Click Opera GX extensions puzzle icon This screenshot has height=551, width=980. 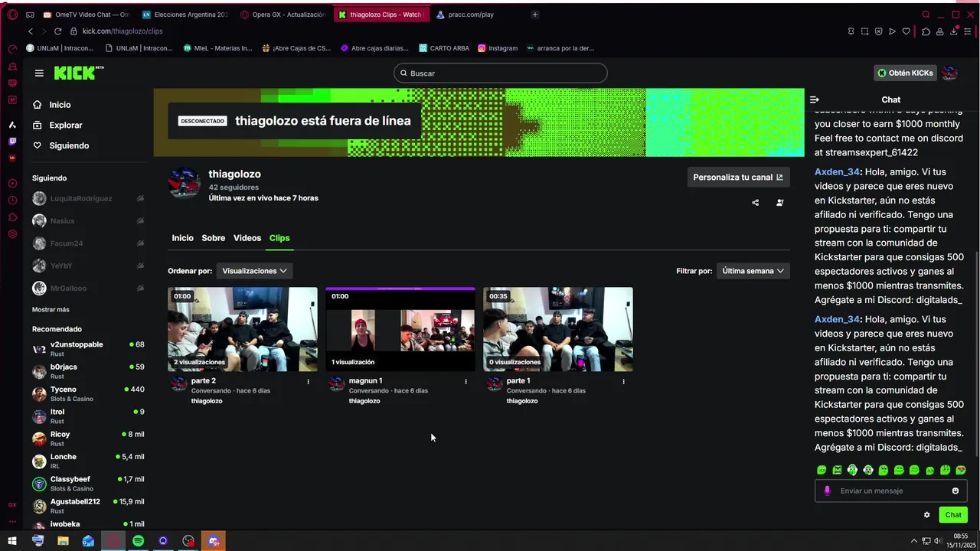926,31
